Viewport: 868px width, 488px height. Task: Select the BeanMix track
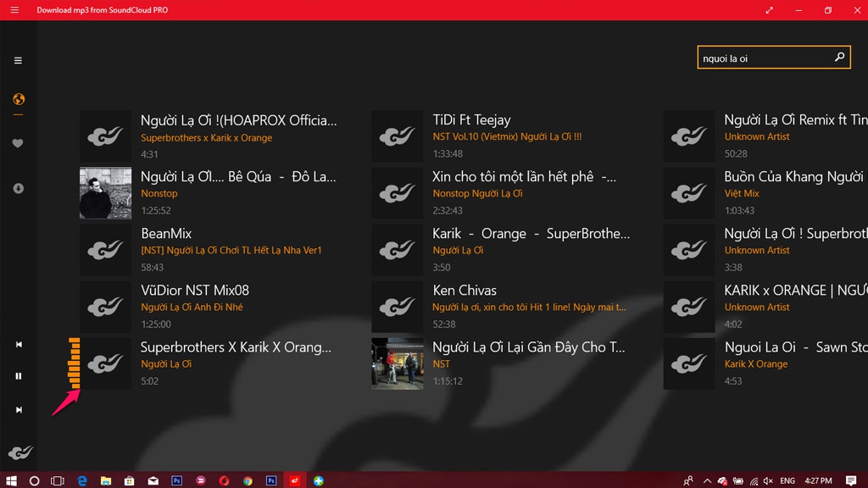point(166,234)
